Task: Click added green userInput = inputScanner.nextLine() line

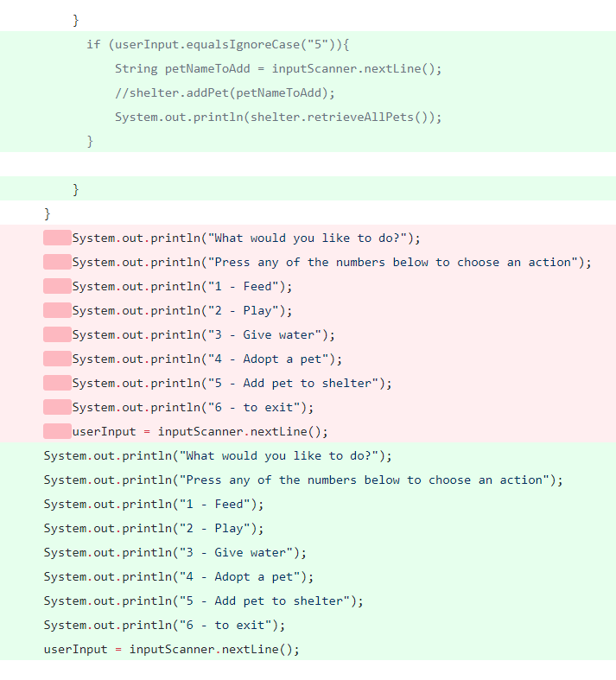Action: (x=171, y=649)
